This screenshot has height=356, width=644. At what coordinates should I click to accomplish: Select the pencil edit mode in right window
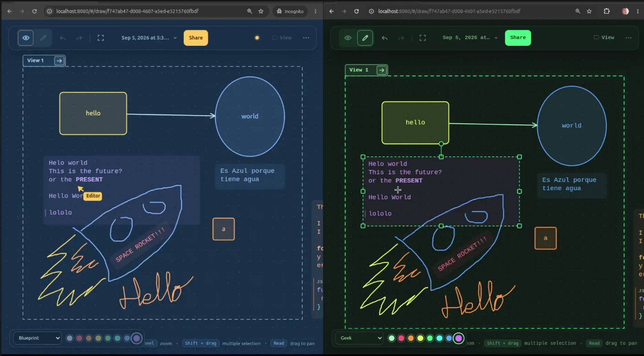coord(365,38)
